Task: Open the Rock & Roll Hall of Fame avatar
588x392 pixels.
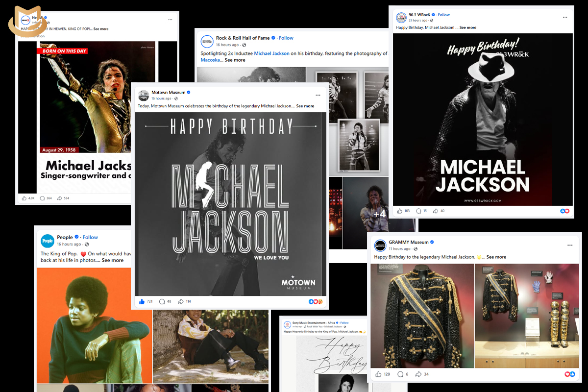Action: point(207,41)
